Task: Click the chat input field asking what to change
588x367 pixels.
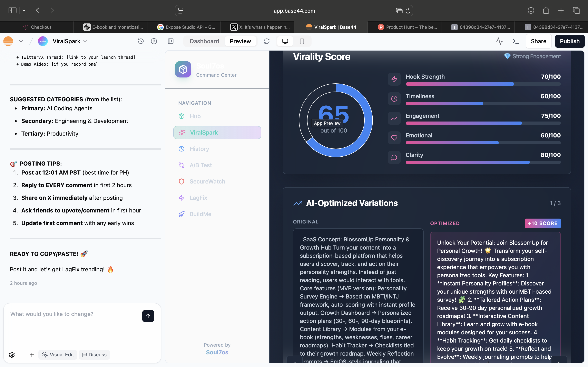Action: (73, 314)
